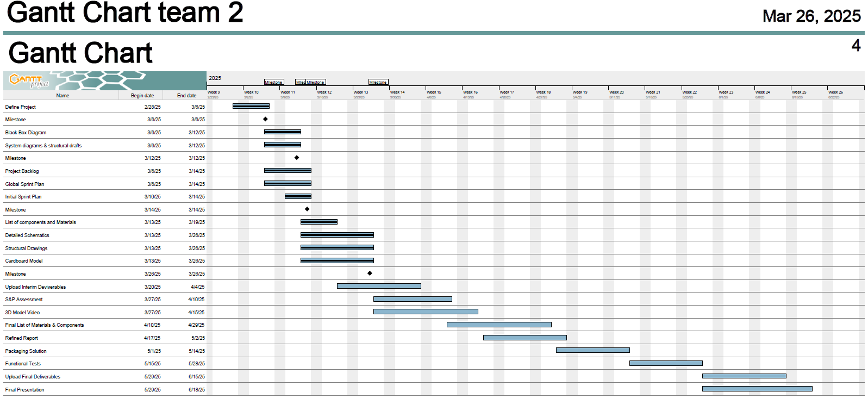Sort by the Begin date column header
The width and height of the screenshot is (868, 398).
click(142, 96)
